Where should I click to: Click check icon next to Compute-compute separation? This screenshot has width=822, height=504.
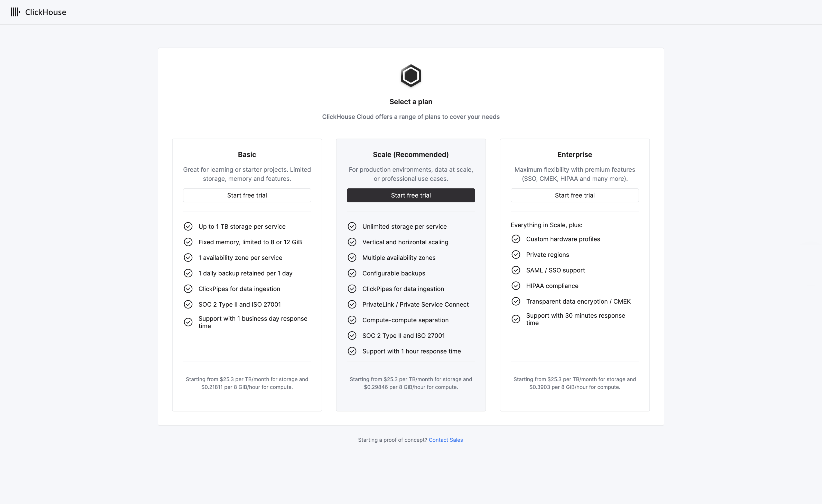(x=352, y=320)
